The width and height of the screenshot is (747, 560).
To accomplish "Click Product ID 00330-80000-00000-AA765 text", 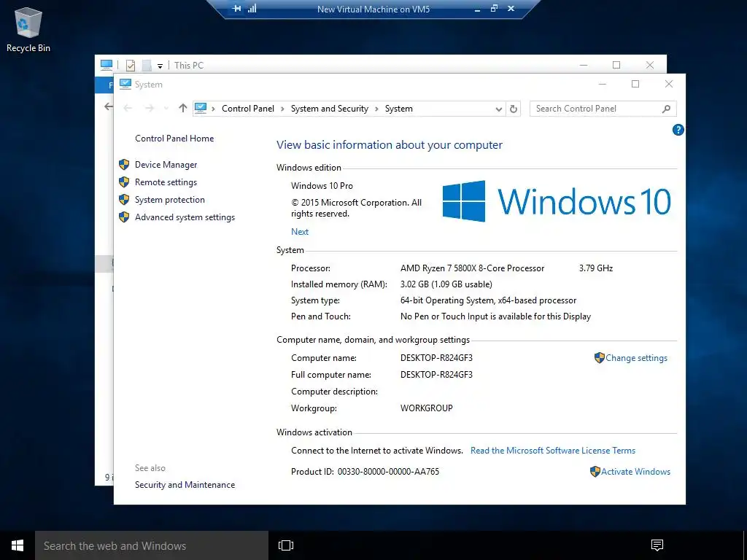I will [365, 472].
